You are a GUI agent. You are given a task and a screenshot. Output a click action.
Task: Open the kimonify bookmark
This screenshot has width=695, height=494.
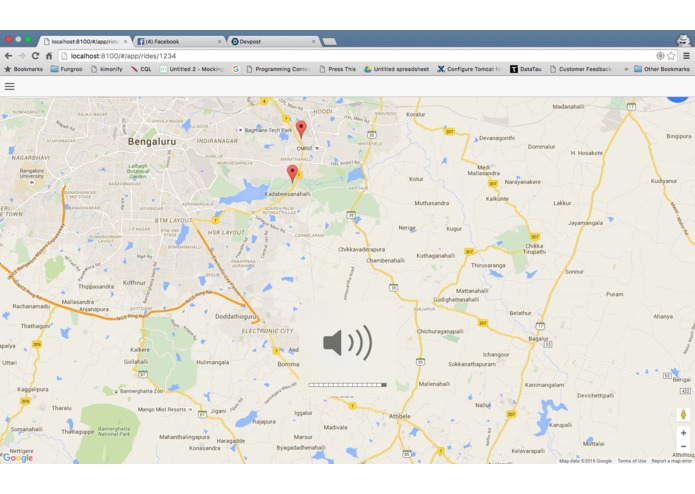pyautogui.click(x=107, y=69)
